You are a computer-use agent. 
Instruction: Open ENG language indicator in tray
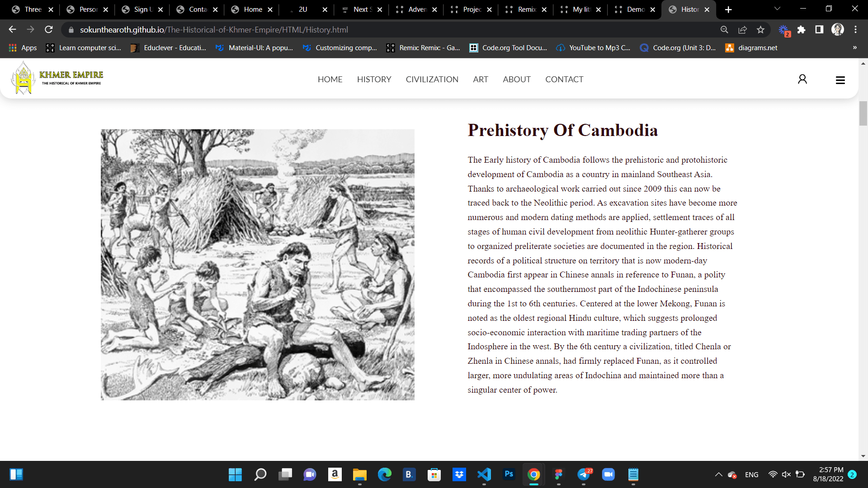click(752, 474)
